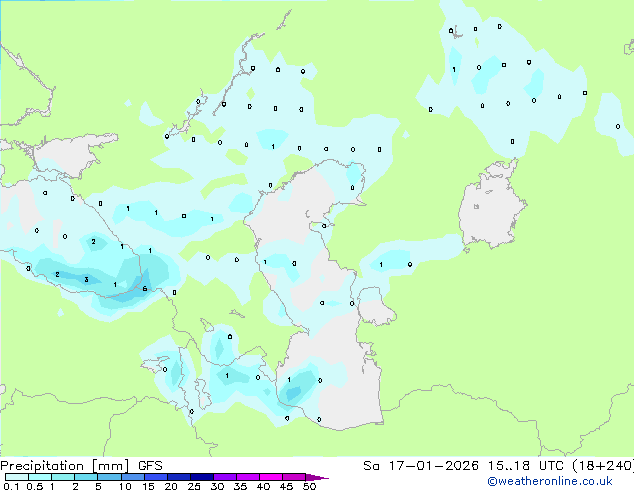
Task: Click the 40–45 mm magenta legend swatch
Action: tap(271, 477)
